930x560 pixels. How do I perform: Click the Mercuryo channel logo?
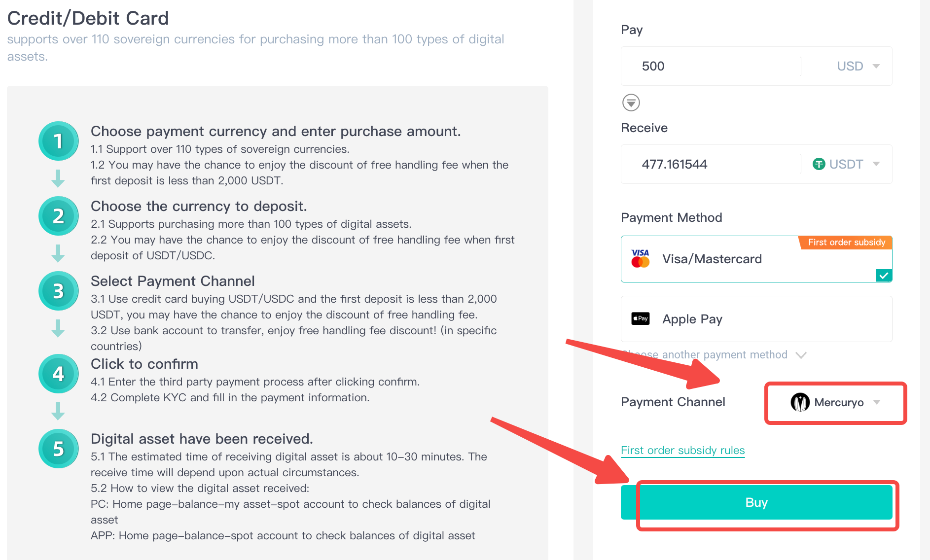click(x=800, y=402)
